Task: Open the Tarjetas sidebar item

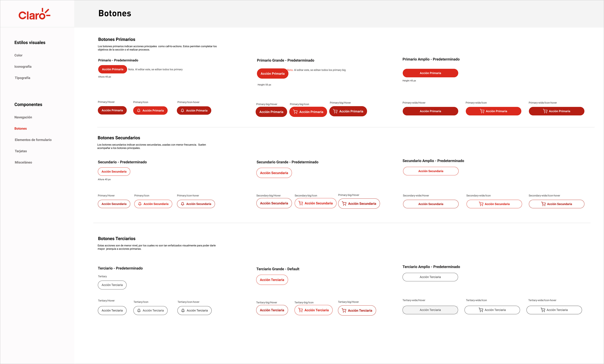Action: pos(21,151)
